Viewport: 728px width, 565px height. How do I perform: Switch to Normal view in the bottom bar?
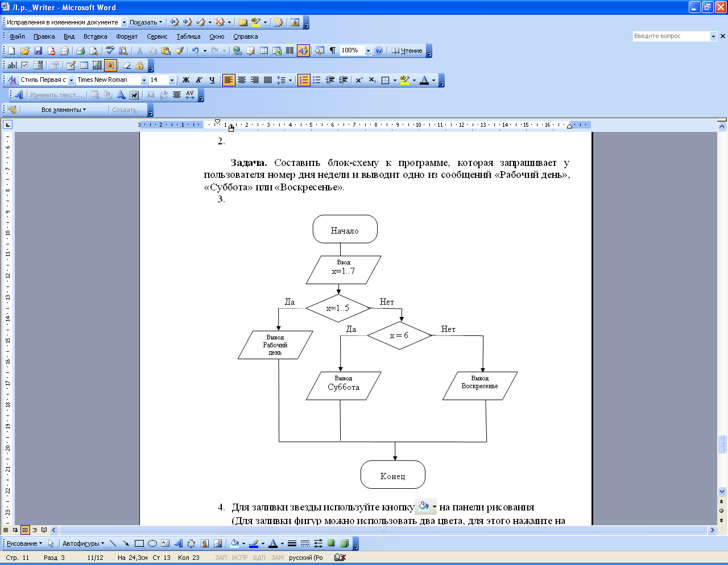coord(6,530)
